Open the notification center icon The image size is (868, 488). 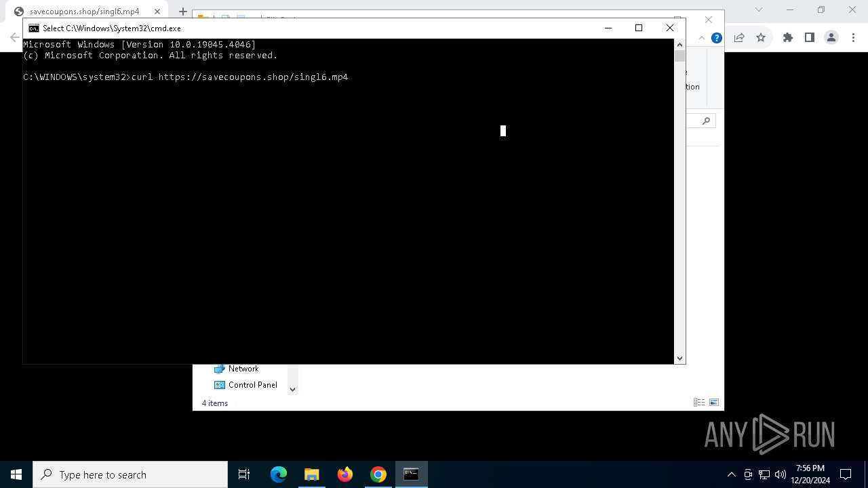[x=846, y=474]
